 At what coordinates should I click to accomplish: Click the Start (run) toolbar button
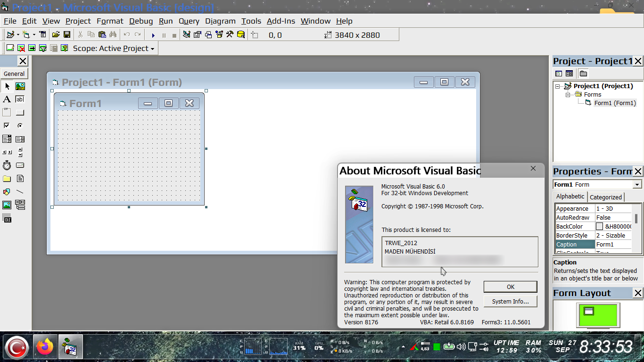[153, 35]
